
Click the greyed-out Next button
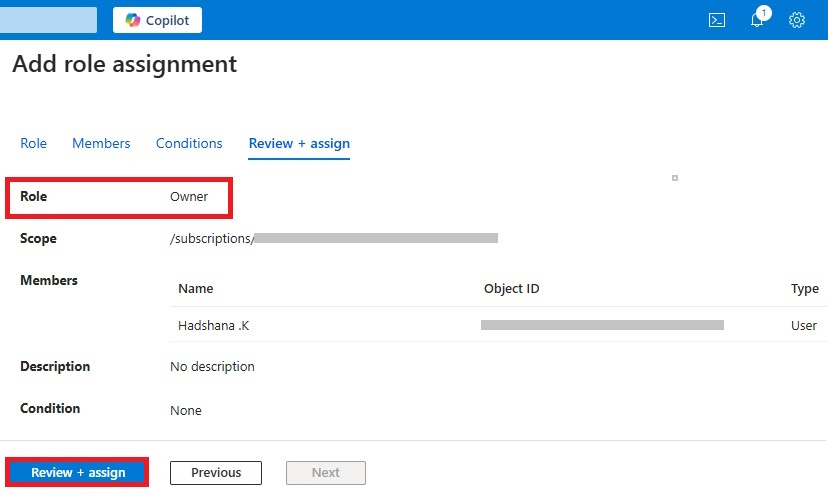tap(325, 473)
